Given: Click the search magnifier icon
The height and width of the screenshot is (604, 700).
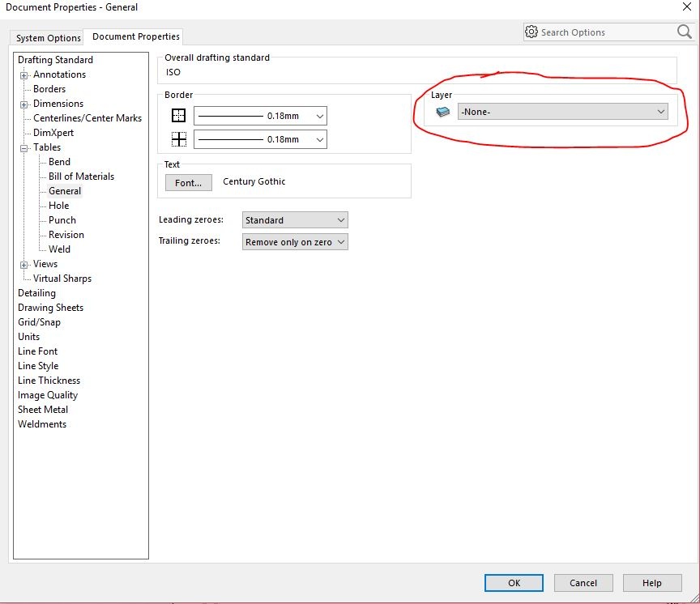Looking at the screenshot, I should pos(684,32).
